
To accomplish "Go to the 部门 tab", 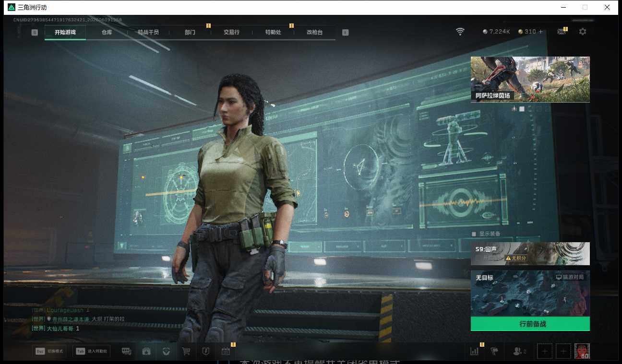I will pyautogui.click(x=190, y=32).
